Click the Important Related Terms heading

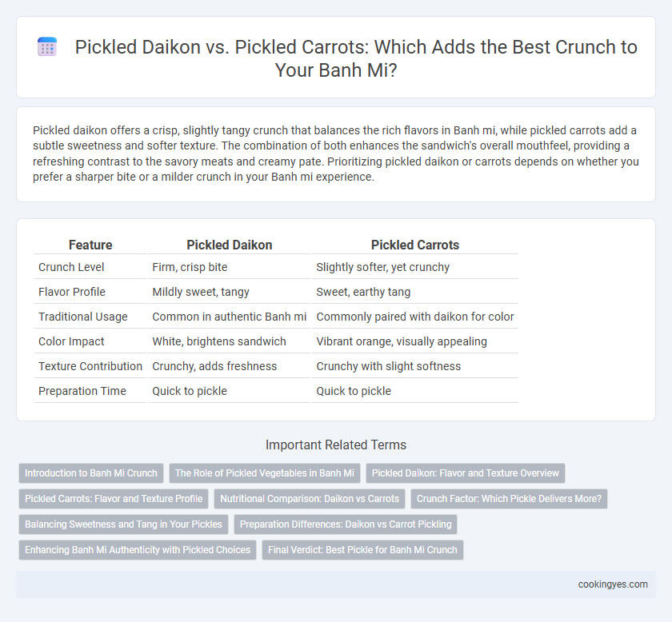[335, 445]
